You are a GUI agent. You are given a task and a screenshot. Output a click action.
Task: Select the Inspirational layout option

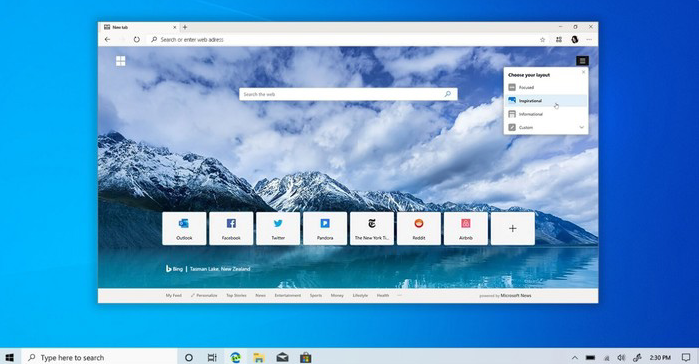[546, 101]
